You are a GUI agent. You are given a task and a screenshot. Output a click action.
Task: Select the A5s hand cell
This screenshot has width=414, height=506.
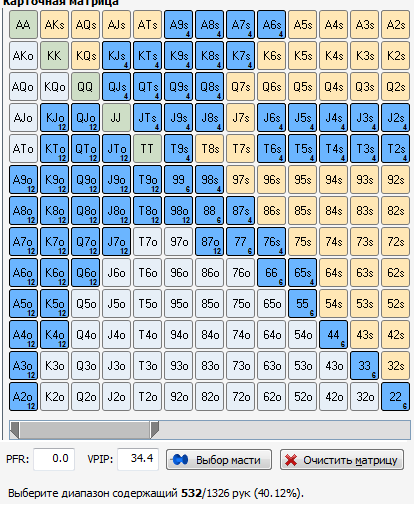coord(302,25)
